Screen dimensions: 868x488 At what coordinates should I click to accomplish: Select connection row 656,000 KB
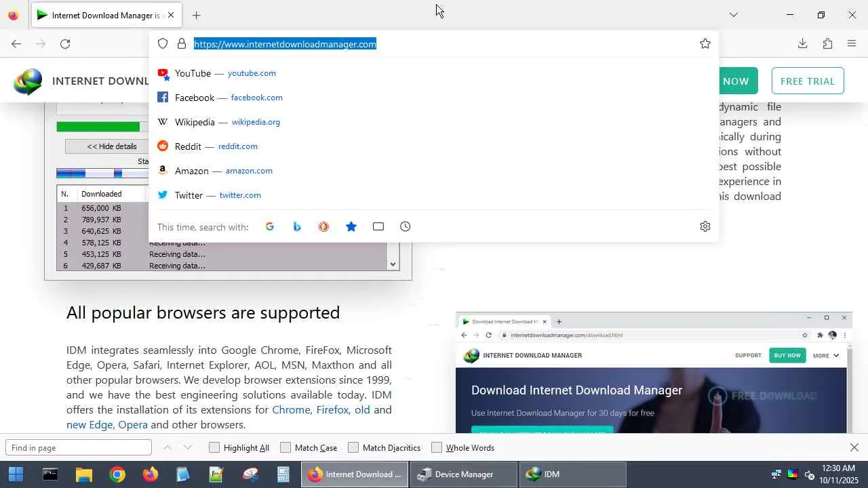click(x=102, y=208)
